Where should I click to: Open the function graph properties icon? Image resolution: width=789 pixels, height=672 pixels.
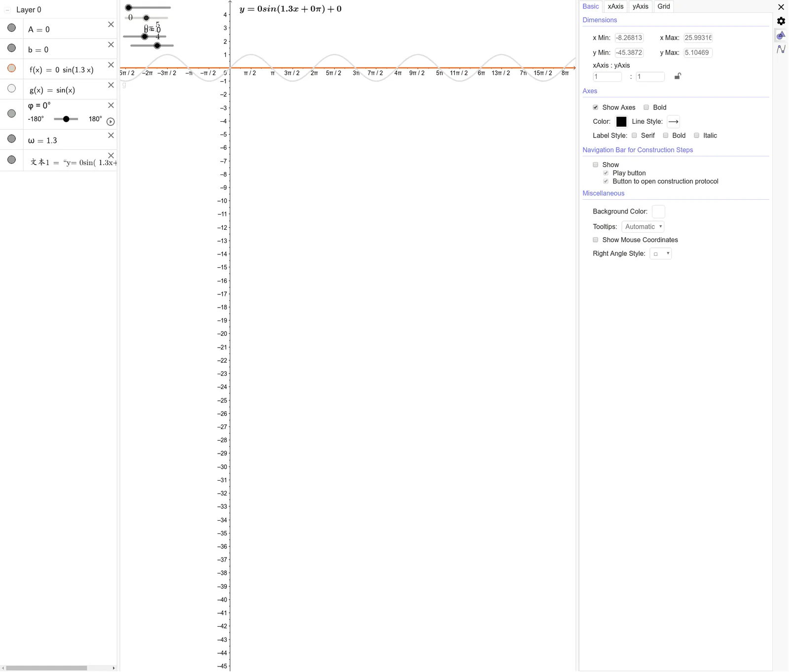781,49
